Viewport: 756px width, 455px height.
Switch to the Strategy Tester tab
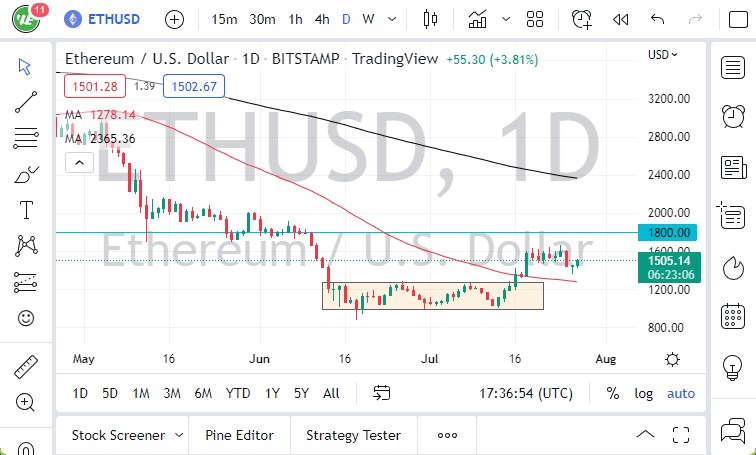(353, 435)
